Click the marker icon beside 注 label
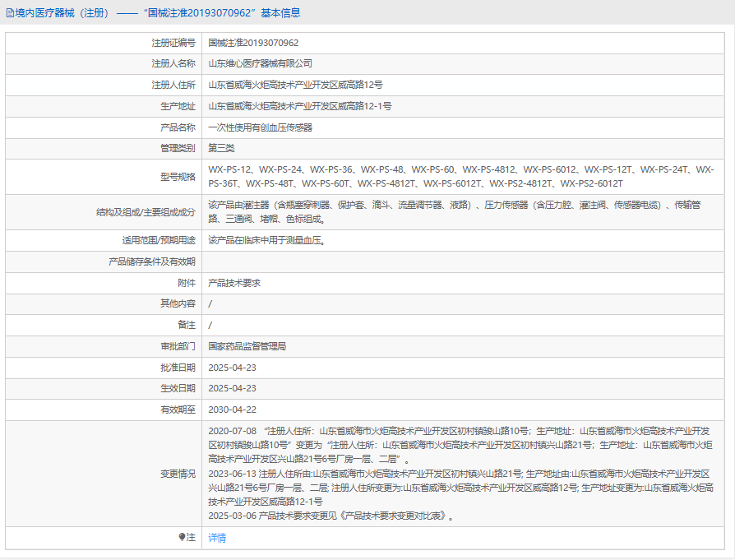The height and width of the screenshot is (560, 735). click(x=182, y=537)
